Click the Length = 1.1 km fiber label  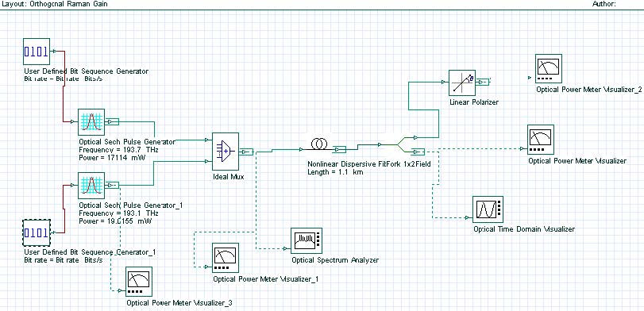335,172
